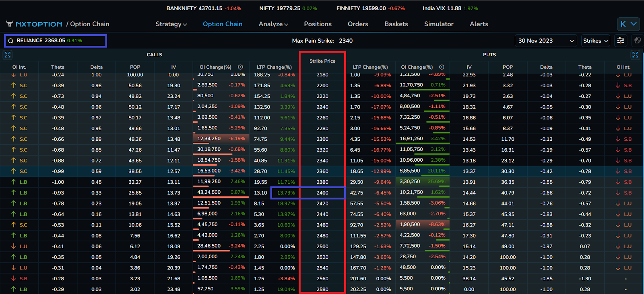Click calls OI up arrow in 2580 row
The image size is (644, 294).
pos(14,289)
